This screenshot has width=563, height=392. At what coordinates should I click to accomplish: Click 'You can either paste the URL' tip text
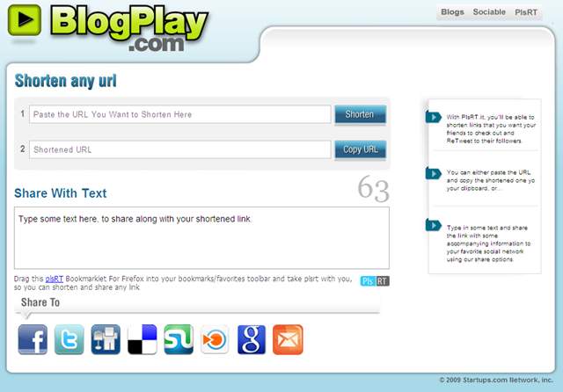tap(491, 180)
